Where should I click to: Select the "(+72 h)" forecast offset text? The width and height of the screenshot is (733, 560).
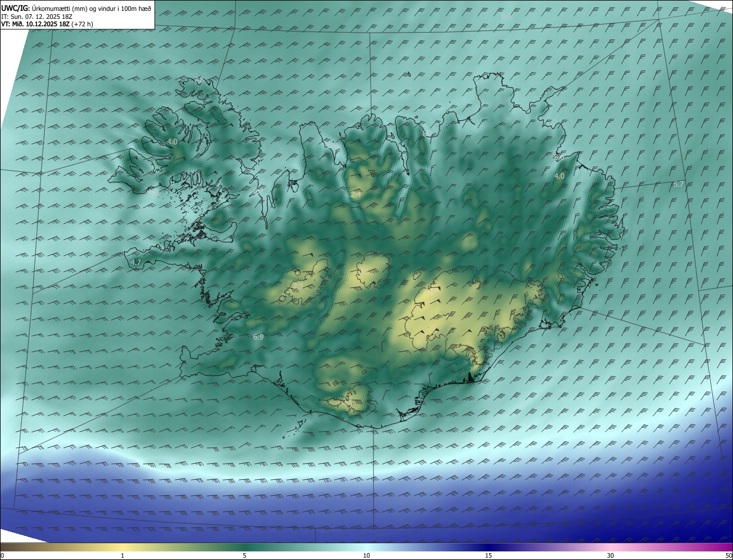(x=82, y=24)
